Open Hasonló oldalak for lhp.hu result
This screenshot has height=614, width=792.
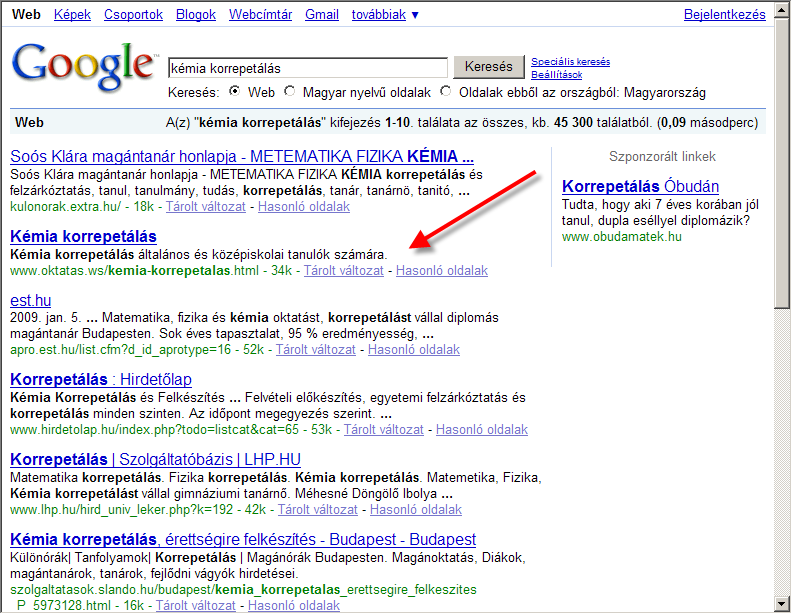click(x=416, y=509)
